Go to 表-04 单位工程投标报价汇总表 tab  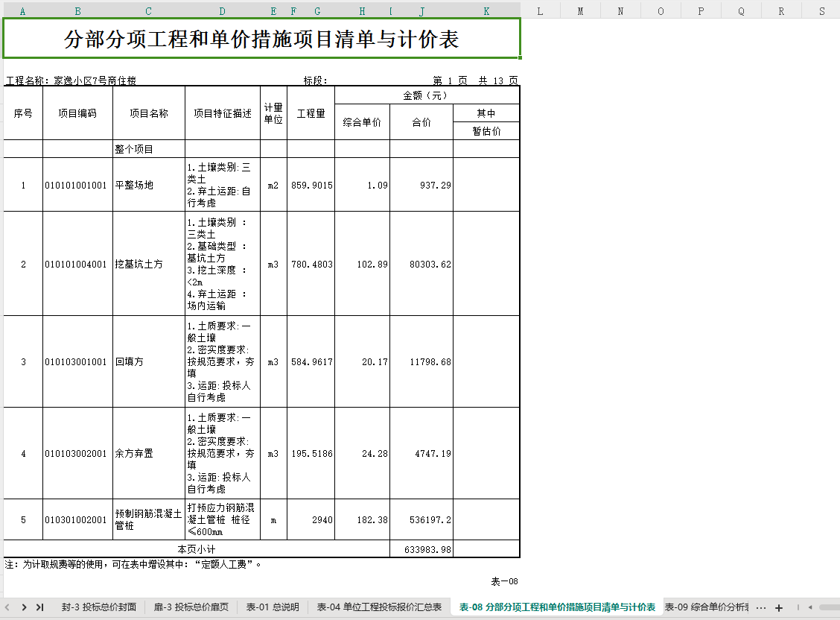(379, 607)
